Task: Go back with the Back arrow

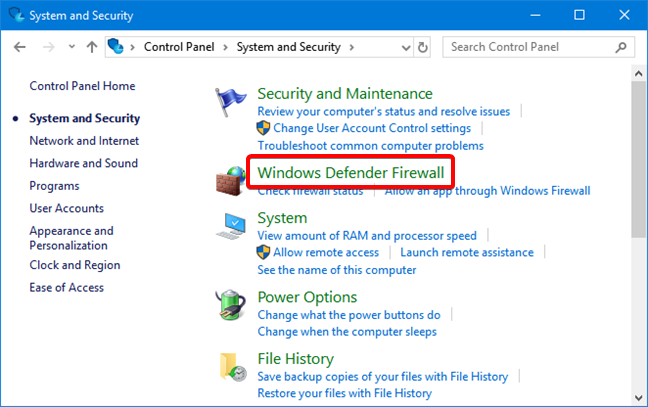Action: [x=19, y=47]
